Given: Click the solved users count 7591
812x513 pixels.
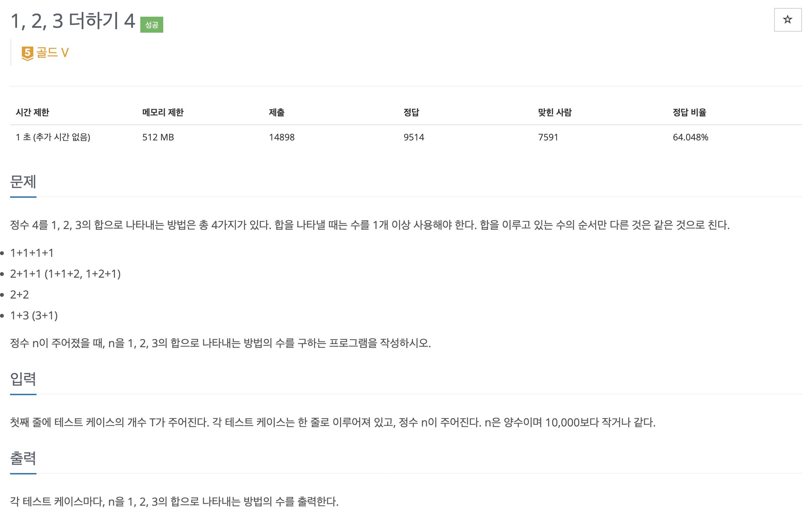Looking at the screenshot, I should (x=548, y=137).
